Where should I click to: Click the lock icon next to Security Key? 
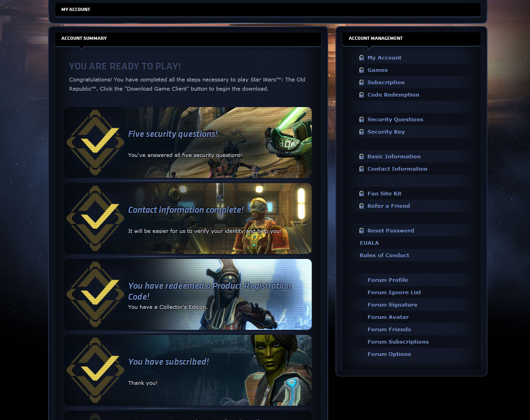pos(361,132)
